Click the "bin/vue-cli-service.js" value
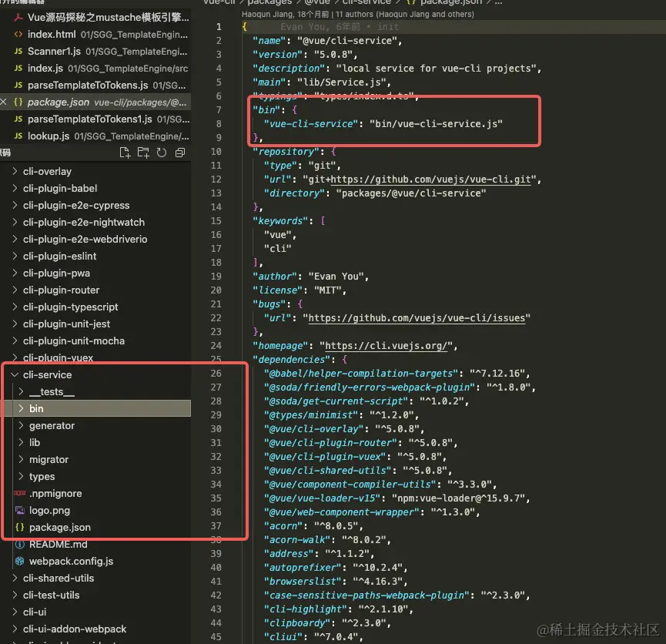The image size is (666, 644). coord(436,124)
